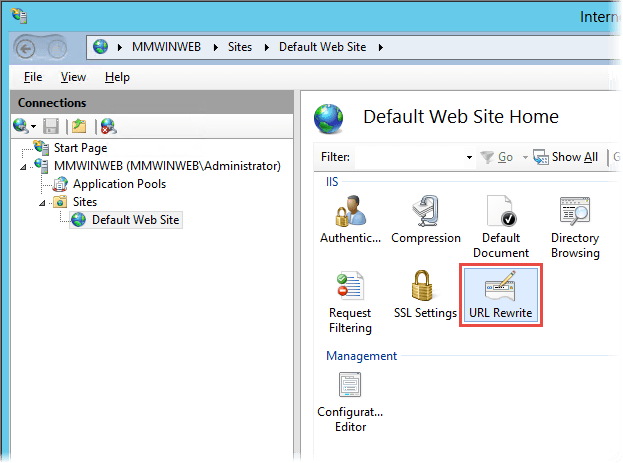Click into the Filter text field

point(409,157)
